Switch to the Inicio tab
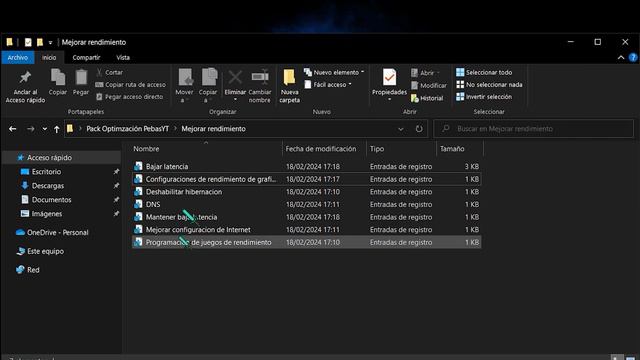The height and width of the screenshot is (360, 640). (x=49, y=58)
